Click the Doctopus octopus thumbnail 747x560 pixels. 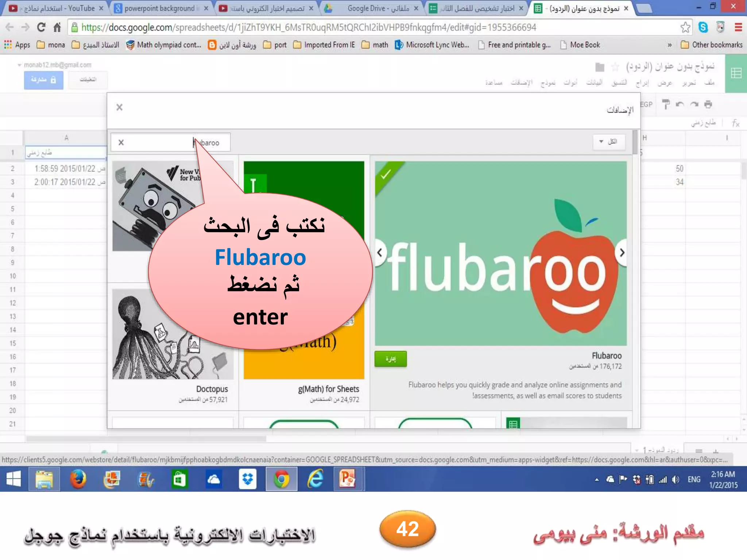(173, 334)
